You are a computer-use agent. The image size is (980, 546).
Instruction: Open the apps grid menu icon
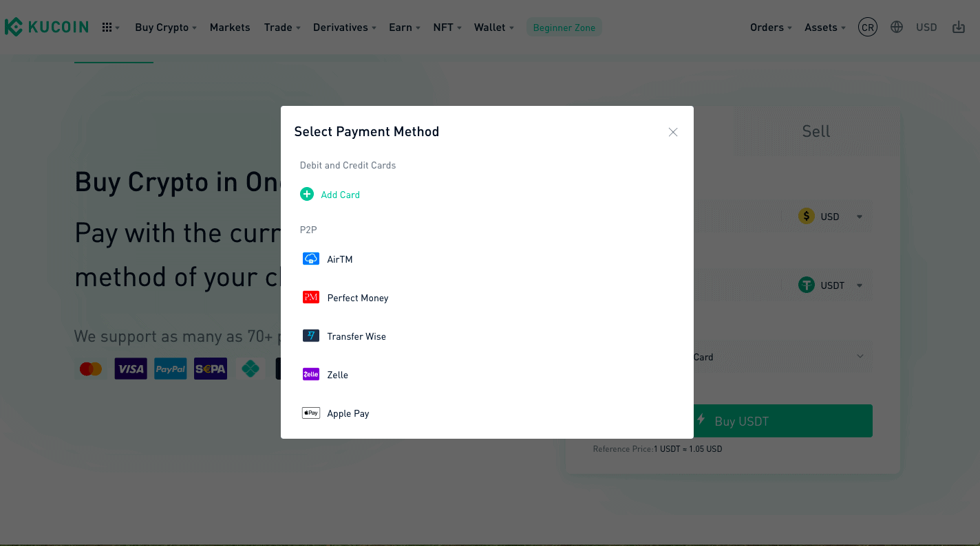pyautogui.click(x=107, y=28)
